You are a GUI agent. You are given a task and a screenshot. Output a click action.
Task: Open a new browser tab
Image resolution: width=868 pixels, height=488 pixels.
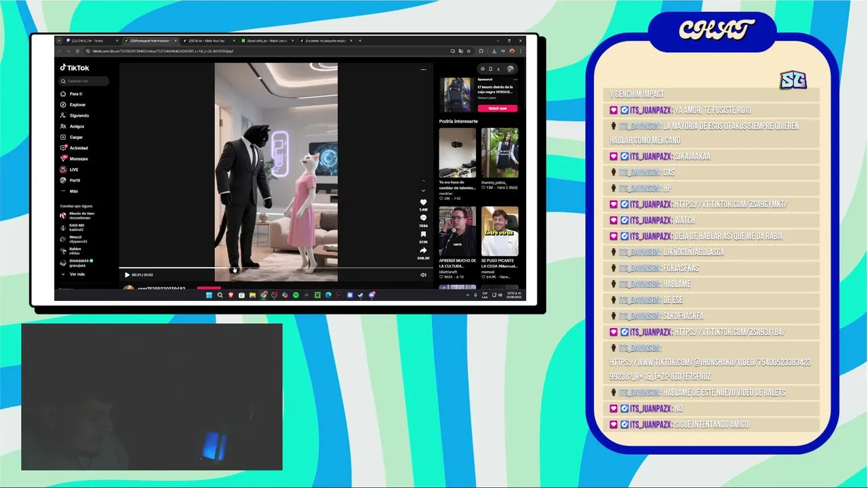360,41
